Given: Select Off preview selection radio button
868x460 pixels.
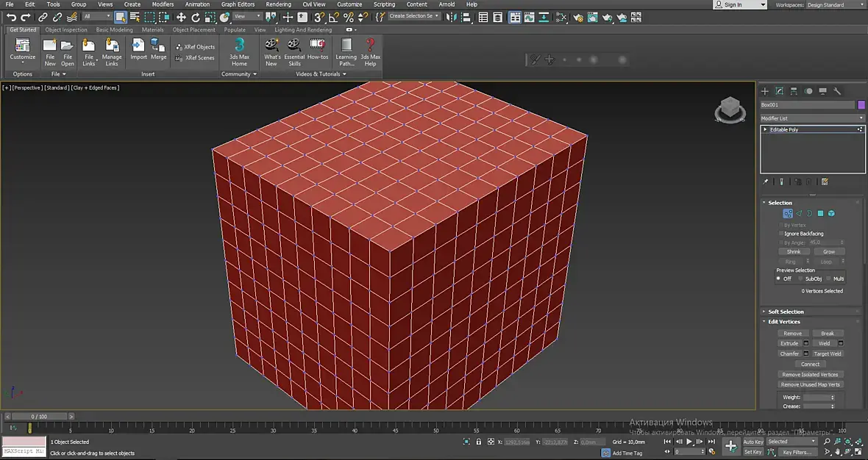Looking at the screenshot, I should 778,278.
